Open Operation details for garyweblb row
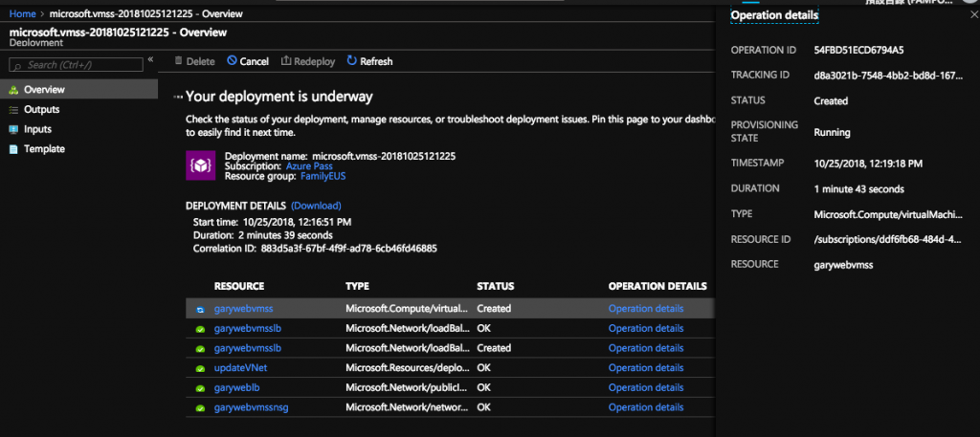The width and height of the screenshot is (980, 437). click(646, 387)
